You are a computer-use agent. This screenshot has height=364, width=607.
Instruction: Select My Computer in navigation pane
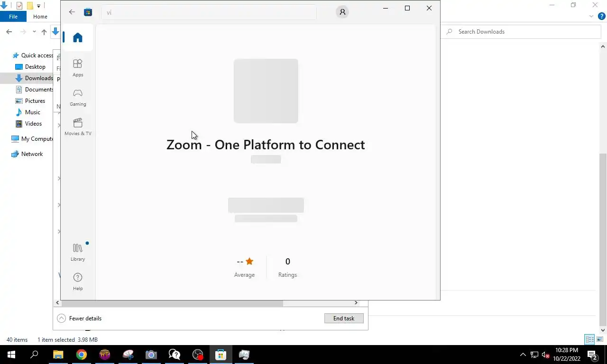point(32,139)
